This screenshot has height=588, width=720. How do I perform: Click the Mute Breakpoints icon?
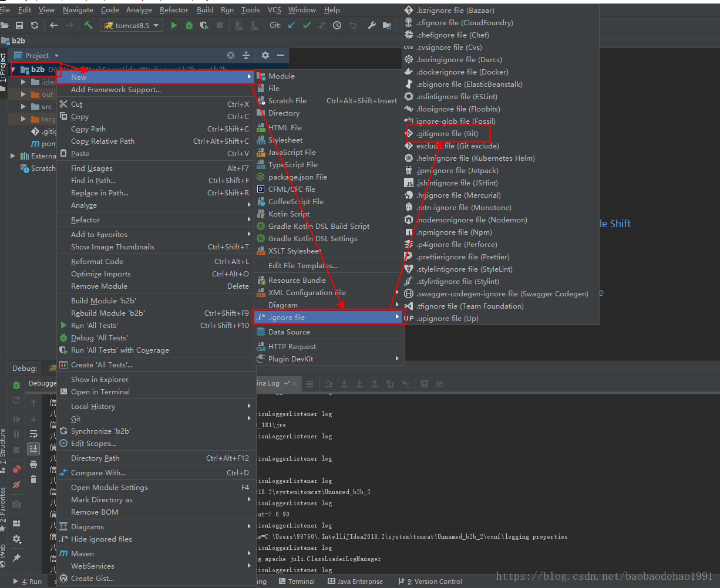pyautogui.click(x=16, y=485)
